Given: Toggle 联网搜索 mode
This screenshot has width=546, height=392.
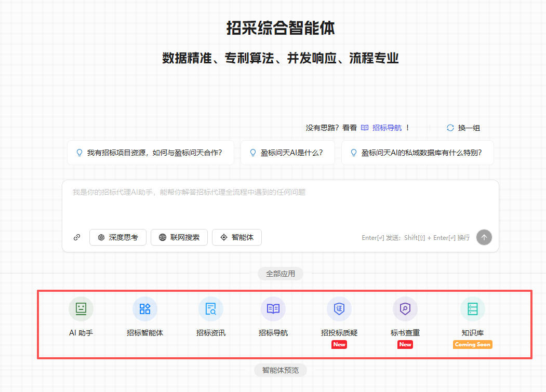Looking at the screenshot, I should coord(179,237).
